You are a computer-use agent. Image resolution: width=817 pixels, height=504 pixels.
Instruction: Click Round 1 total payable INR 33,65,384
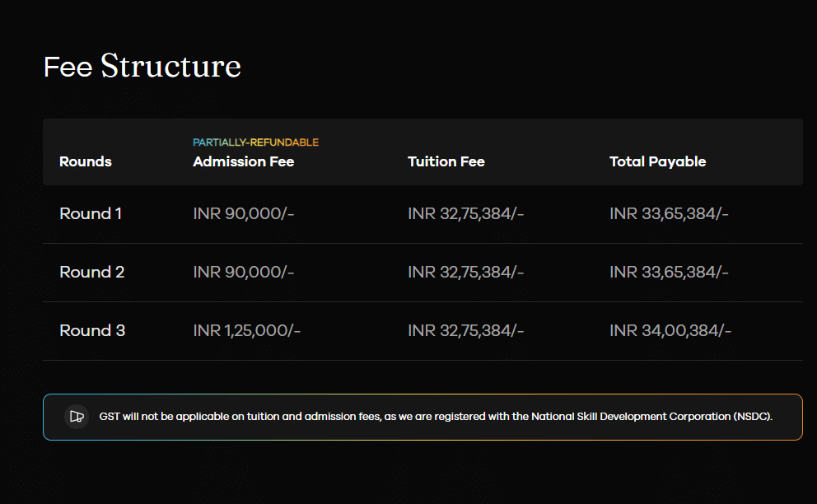(x=669, y=214)
